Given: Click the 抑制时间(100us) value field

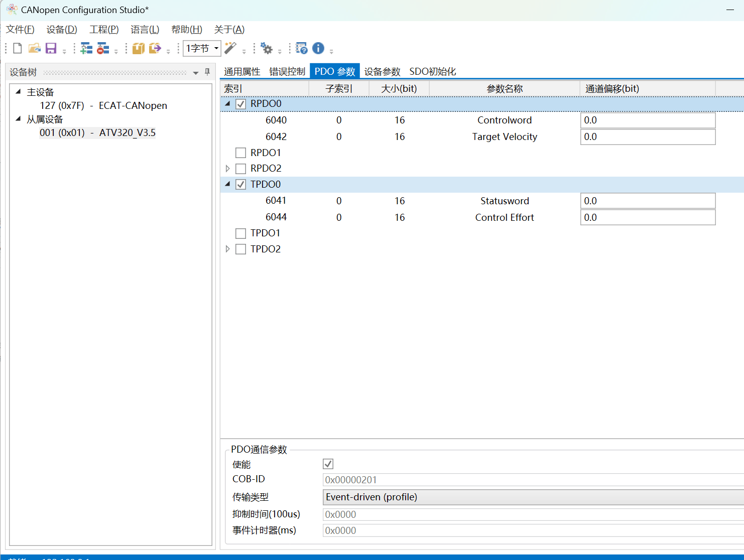Looking at the screenshot, I should [x=533, y=514].
